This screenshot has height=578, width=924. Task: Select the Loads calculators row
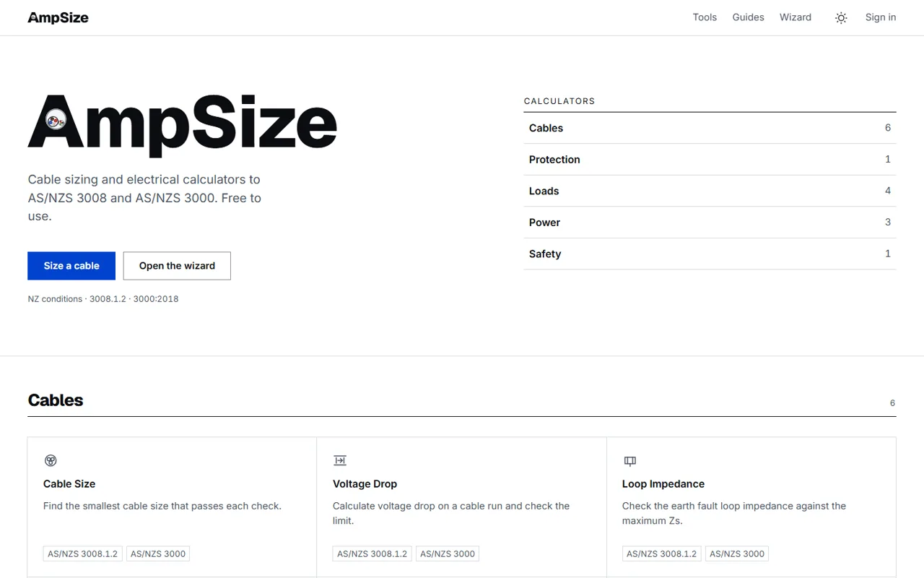pyautogui.click(x=710, y=191)
